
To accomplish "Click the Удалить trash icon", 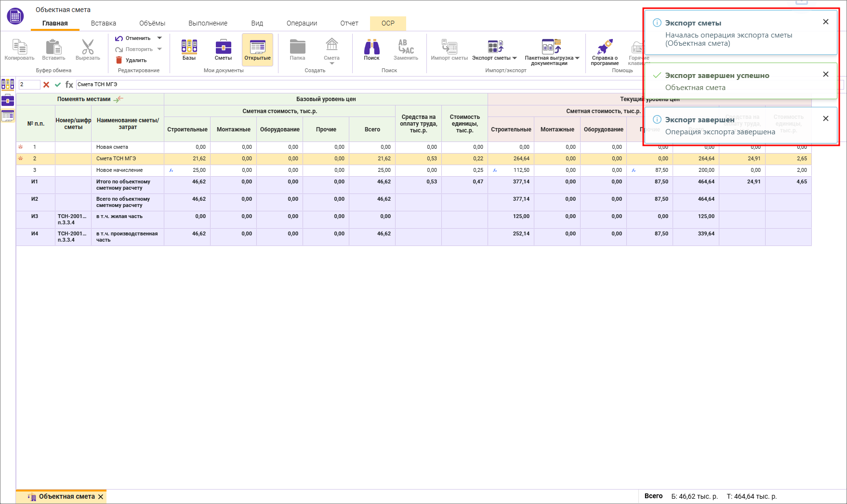I will pos(119,60).
